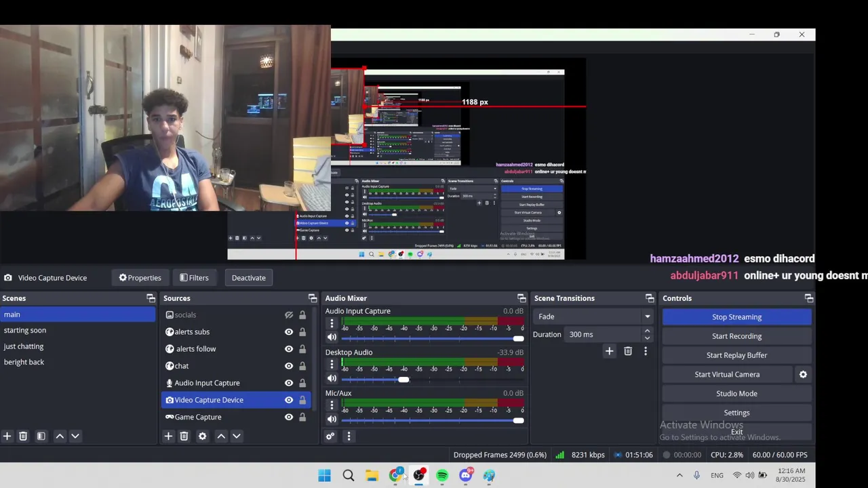Open Audio Input Capture options menu dots
This screenshot has width=868, height=488.
pos(332,323)
